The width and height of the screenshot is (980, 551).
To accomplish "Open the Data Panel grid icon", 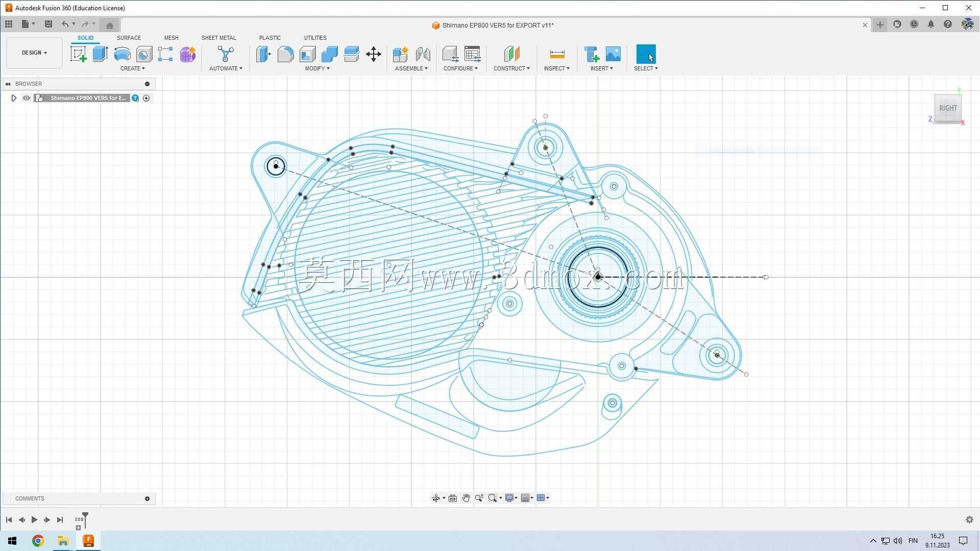I will click(9, 24).
